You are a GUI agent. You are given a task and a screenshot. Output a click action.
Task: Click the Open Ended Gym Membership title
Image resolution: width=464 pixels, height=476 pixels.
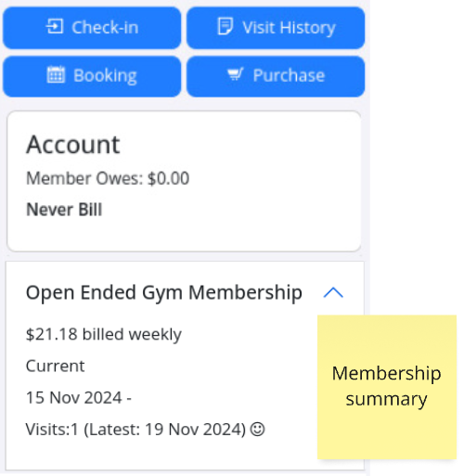click(x=164, y=292)
